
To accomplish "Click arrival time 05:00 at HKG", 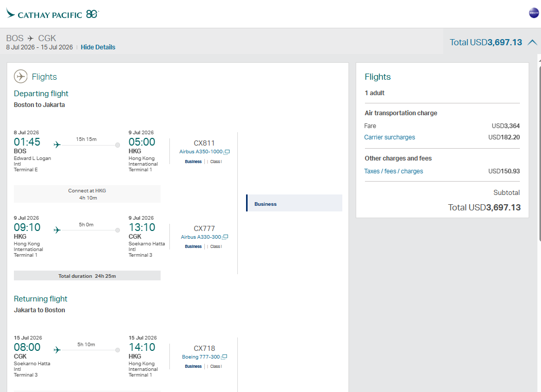I will point(142,142).
